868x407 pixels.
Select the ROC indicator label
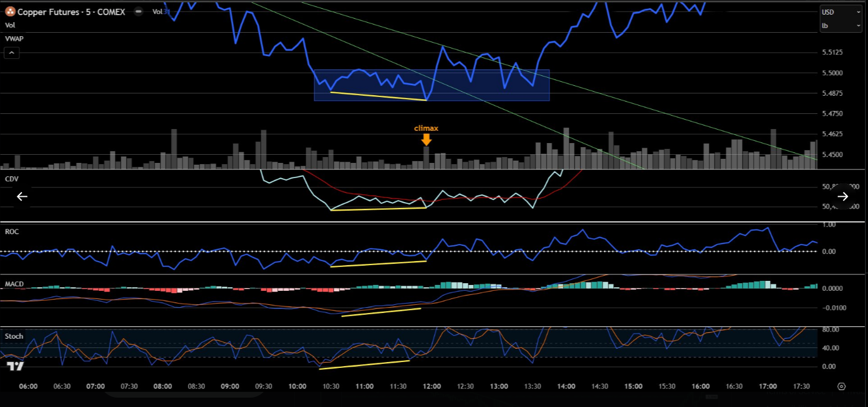[11, 232]
